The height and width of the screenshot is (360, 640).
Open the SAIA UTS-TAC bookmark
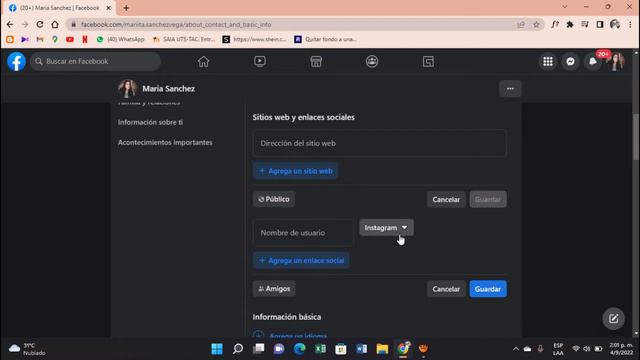[x=183, y=39]
